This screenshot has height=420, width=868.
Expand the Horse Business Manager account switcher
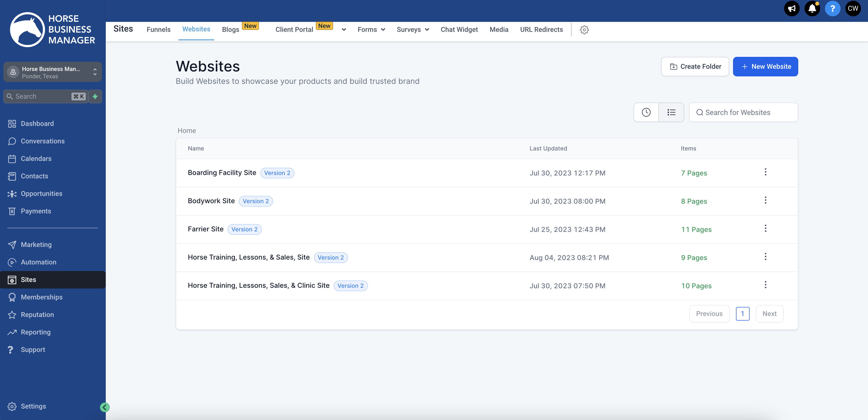coord(53,72)
